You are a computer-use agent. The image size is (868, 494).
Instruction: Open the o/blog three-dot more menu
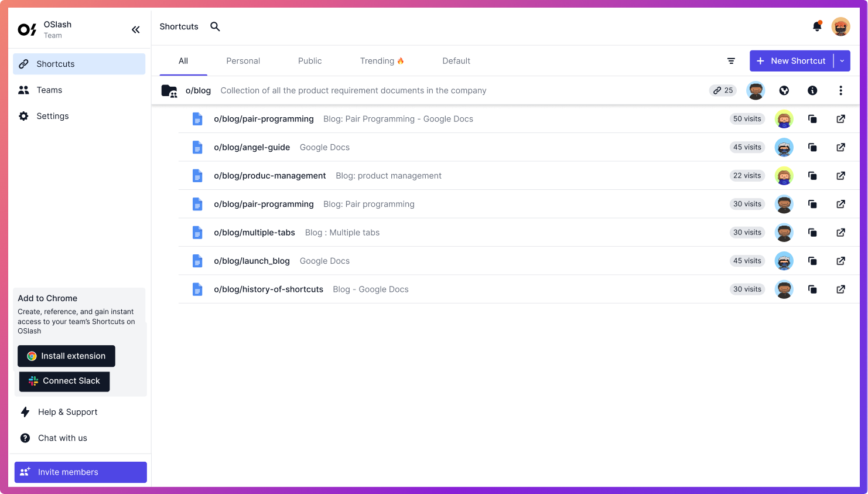(x=840, y=90)
